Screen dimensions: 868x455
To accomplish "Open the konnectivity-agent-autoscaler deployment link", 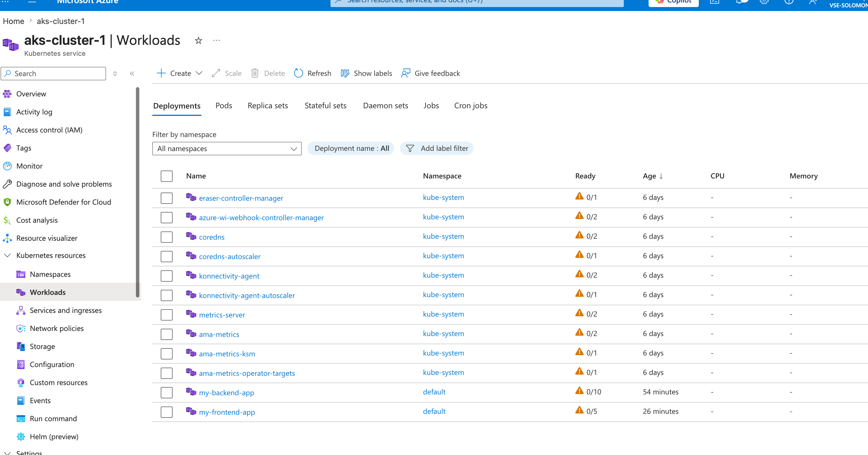I will [247, 295].
